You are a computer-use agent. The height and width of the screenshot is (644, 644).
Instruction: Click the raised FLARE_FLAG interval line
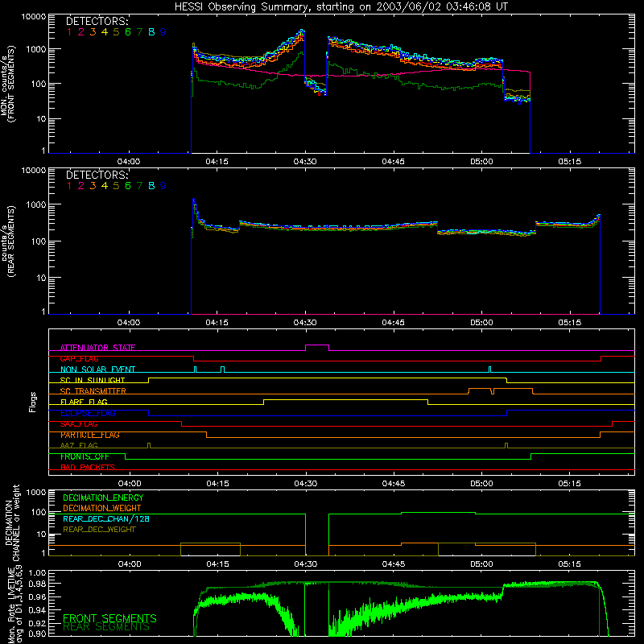[345, 399]
